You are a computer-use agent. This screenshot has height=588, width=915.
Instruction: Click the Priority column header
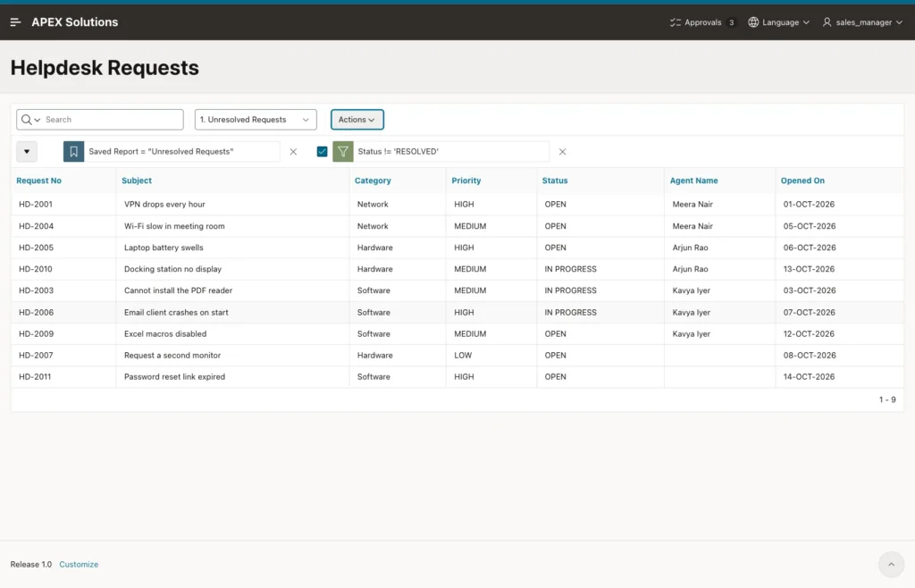[x=466, y=181]
